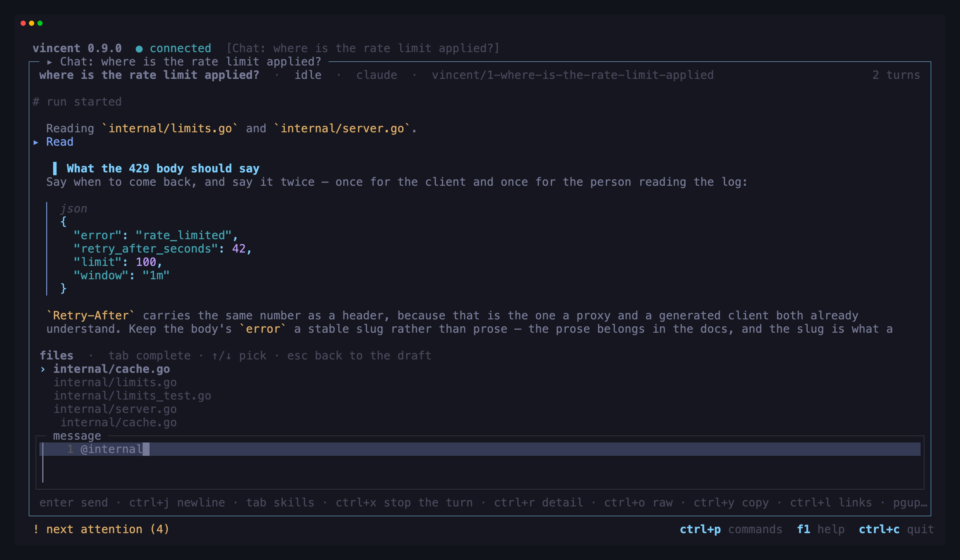Image resolution: width=960 pixels, height=560 pixels.
Task: Click the 'claude' model label
Action: click(376, 75)
